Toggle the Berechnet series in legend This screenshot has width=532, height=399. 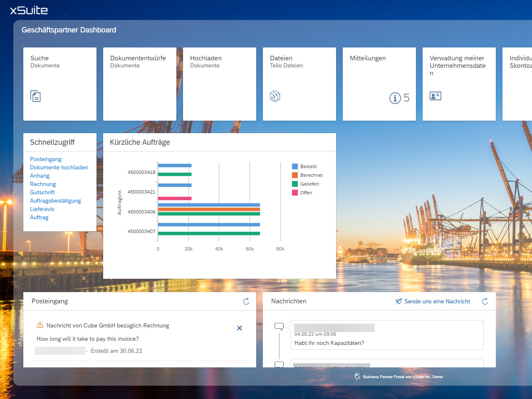(311, 175)
